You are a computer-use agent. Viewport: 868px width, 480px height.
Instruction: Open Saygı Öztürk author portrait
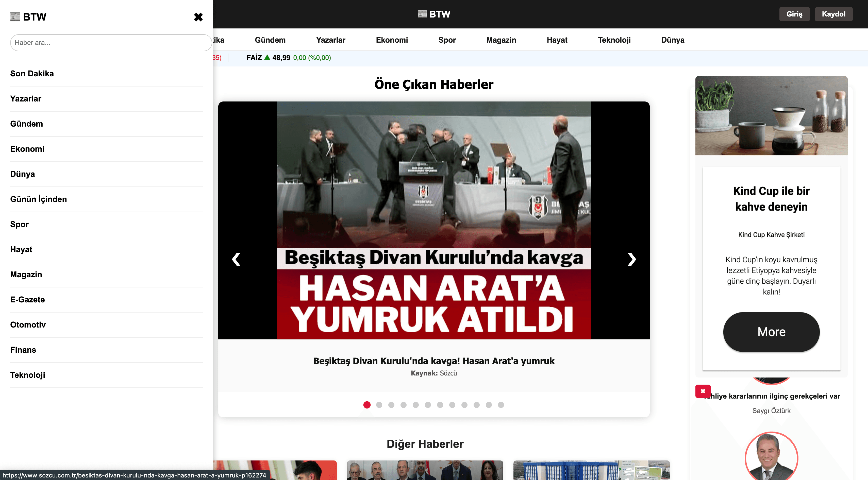click(x=771, y=457)
